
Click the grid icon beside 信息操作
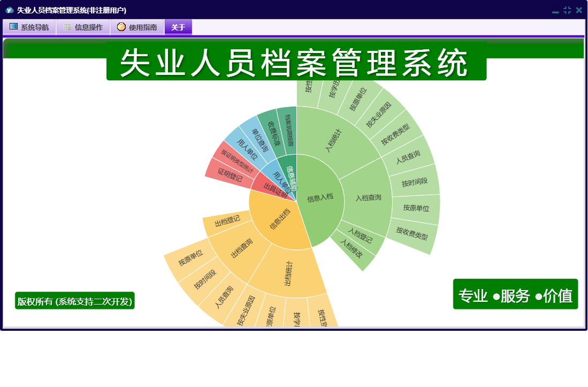point(67,27)
